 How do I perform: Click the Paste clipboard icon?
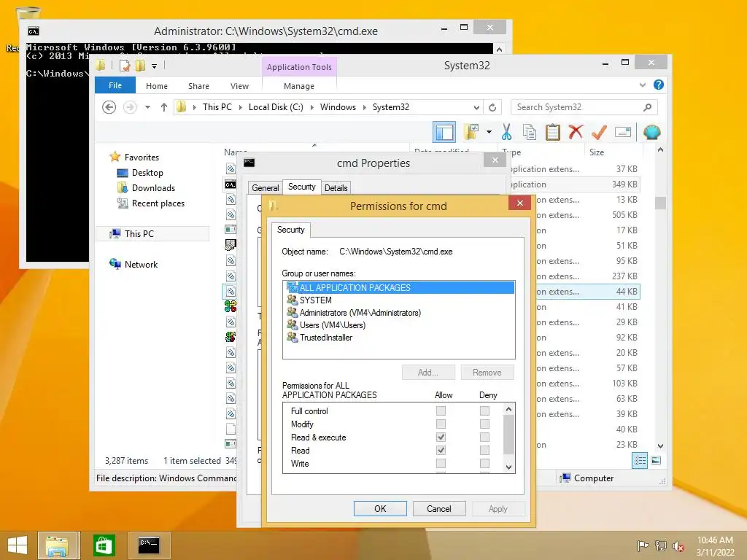553,132
